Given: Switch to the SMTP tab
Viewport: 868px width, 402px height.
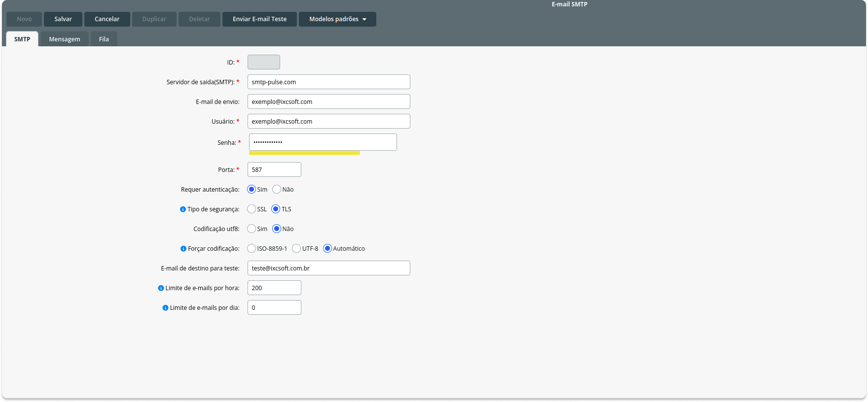Looking at the screenshot, I should point(22,39).
